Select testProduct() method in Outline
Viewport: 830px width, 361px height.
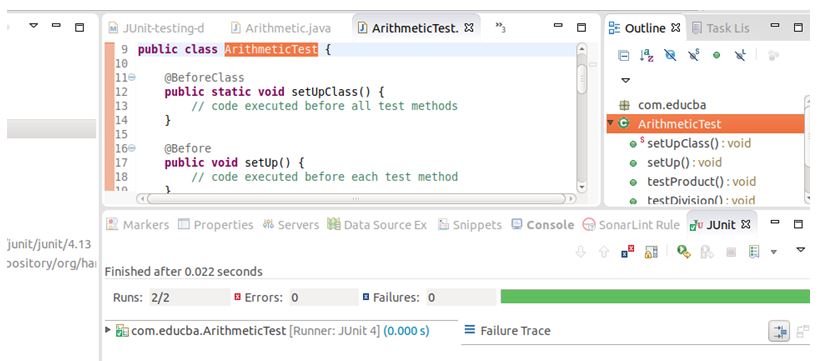click(701, 182)
